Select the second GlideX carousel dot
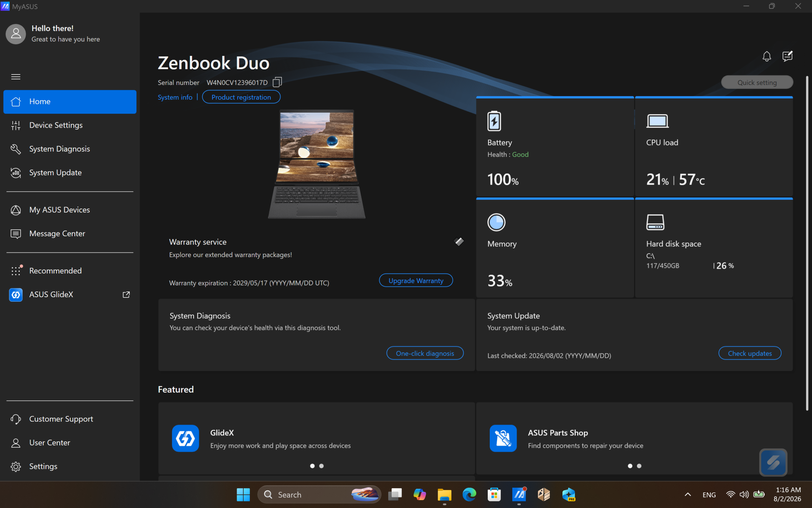Viewport: 812px width, 508px height. tap(321, 466)
